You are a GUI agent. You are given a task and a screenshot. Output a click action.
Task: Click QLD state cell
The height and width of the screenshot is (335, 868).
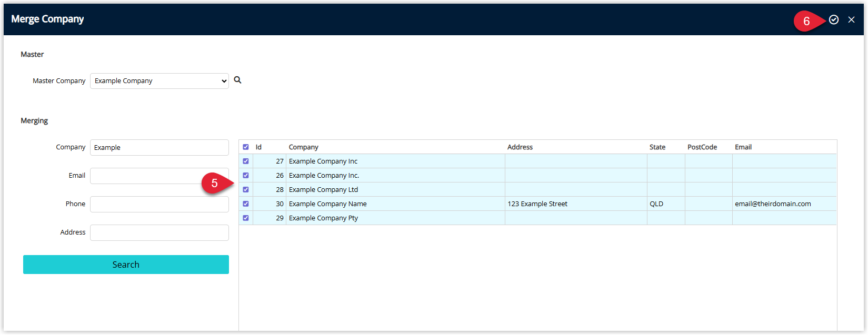coord(666,204)
